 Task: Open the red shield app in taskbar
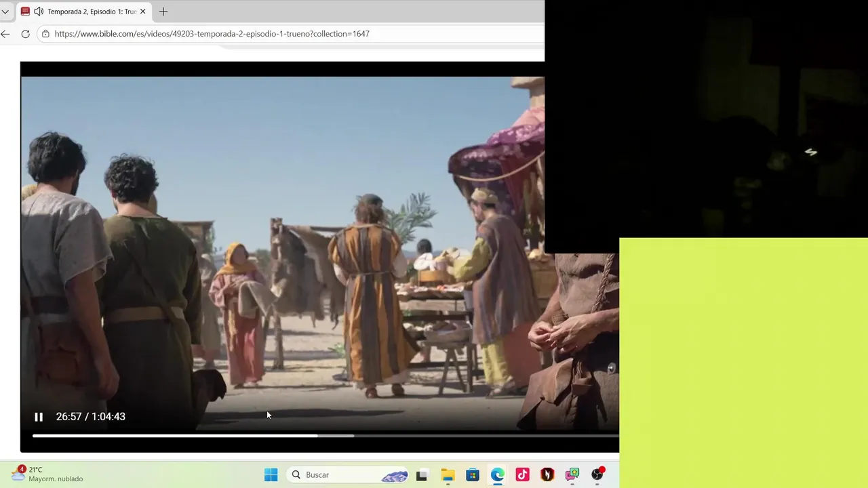547,474
